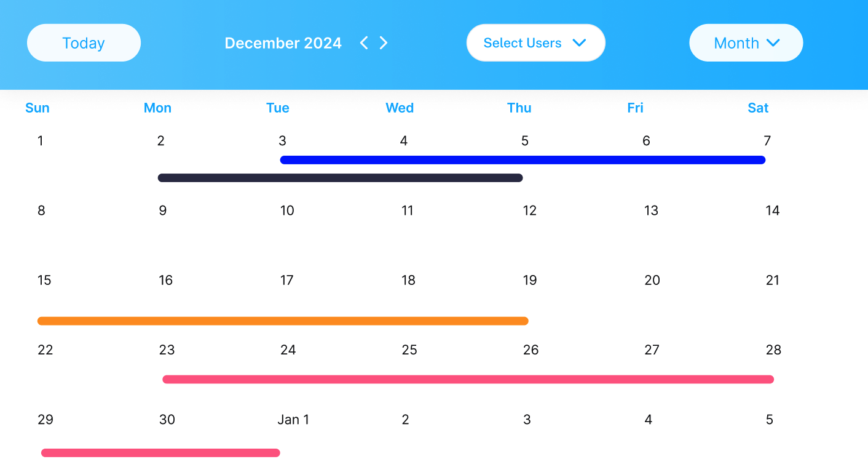This screenshot has height=464, width=868.
Task: Open the orange event bar in the December 15 week
Action: 283,321
